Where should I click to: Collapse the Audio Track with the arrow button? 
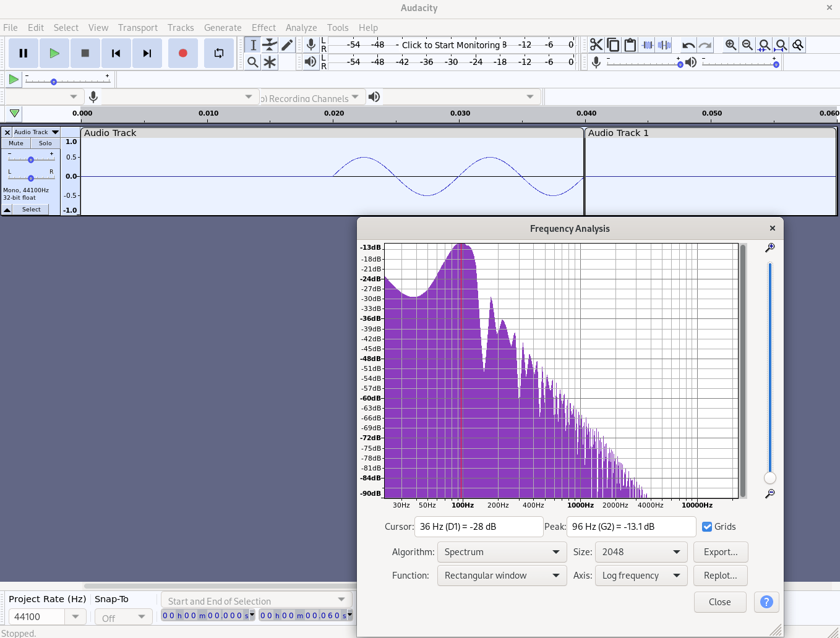[x=7, y=210]
